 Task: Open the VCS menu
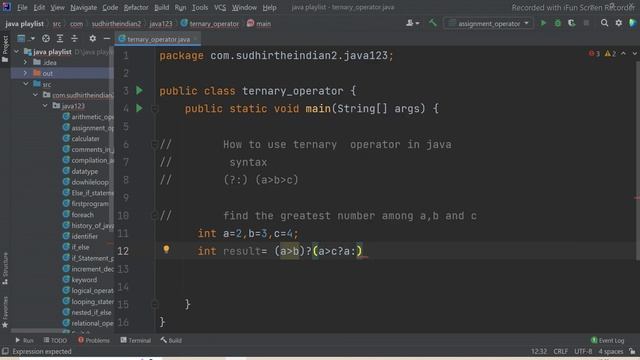pyautogui.click(x=220, y=7)
